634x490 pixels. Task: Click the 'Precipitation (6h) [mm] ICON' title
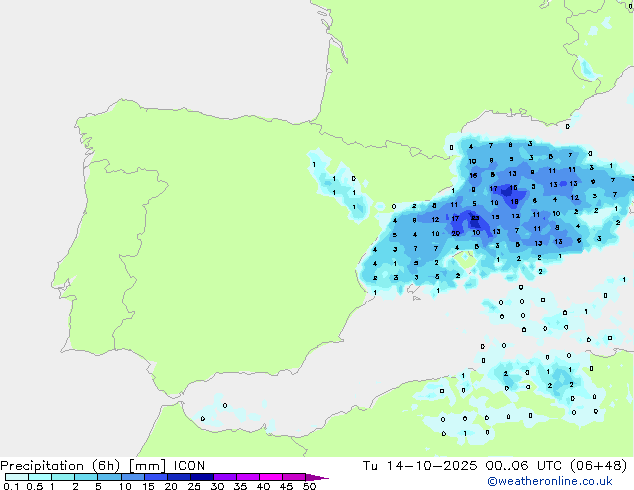[103, 466]
